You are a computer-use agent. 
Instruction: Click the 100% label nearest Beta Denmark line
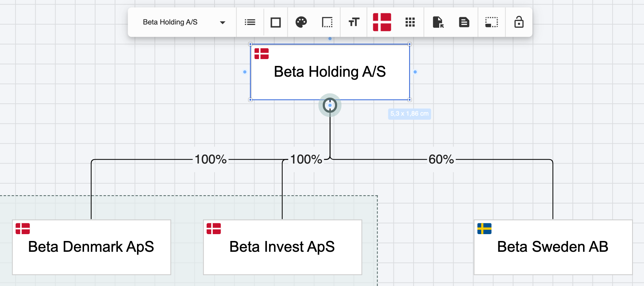coord(211,159)
